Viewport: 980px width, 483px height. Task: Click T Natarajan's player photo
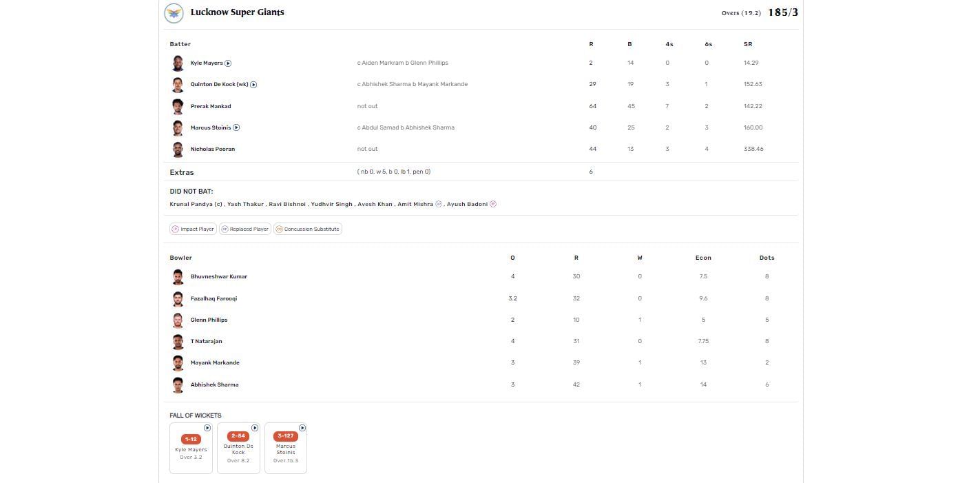tap(178, 341)
